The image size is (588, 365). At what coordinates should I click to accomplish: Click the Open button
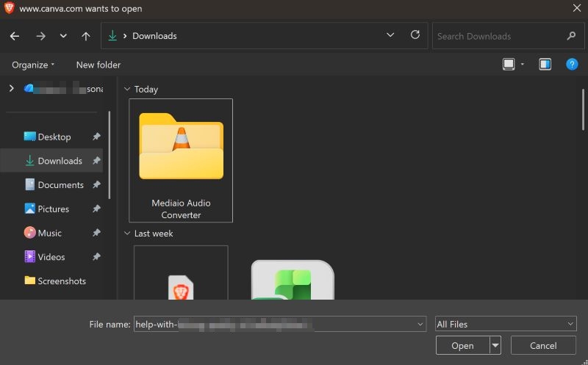463,345
